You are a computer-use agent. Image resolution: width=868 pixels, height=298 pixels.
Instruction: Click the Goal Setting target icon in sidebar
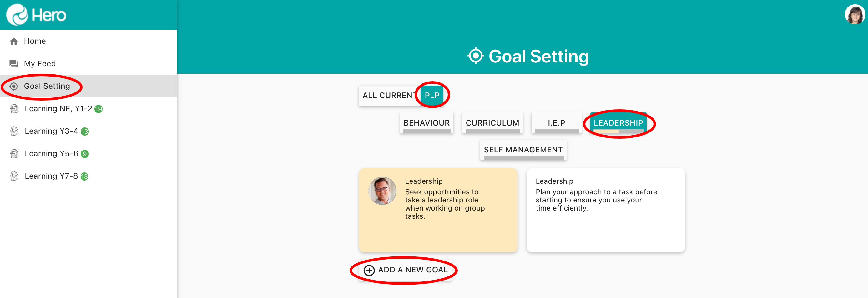click(14, 86)
